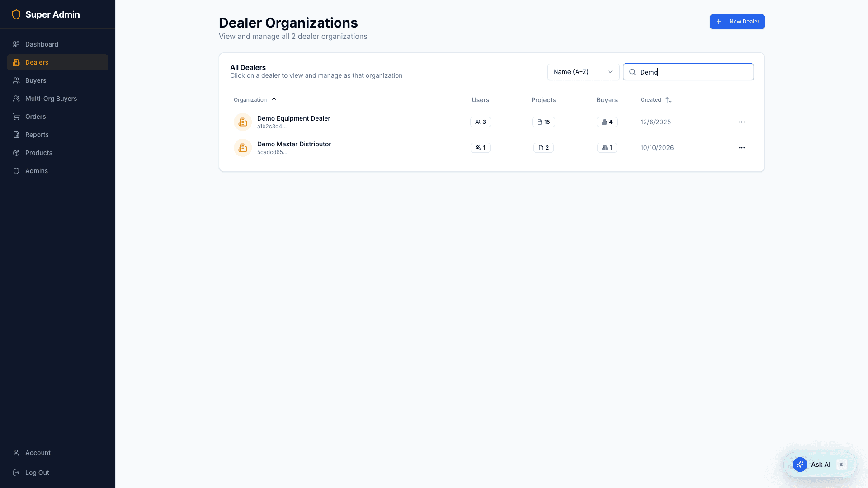Open Demo Equipment Dealer organization
The width and height of the screenshot is (868, 488).
[x=293, y=118]
